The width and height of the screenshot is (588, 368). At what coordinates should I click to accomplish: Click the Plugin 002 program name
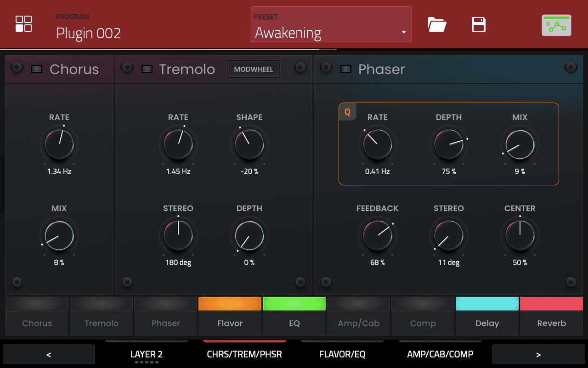pos(88,33)
